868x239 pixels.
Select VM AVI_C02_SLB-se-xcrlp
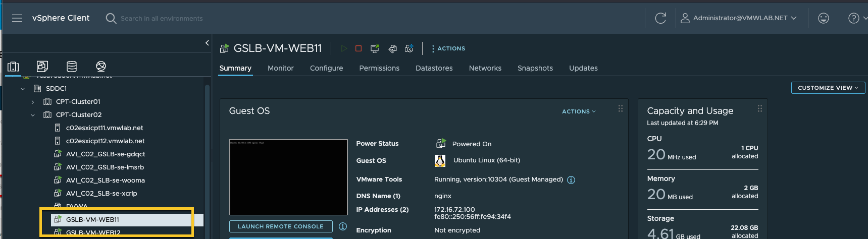pyautogui.click(x=101, y=194)
